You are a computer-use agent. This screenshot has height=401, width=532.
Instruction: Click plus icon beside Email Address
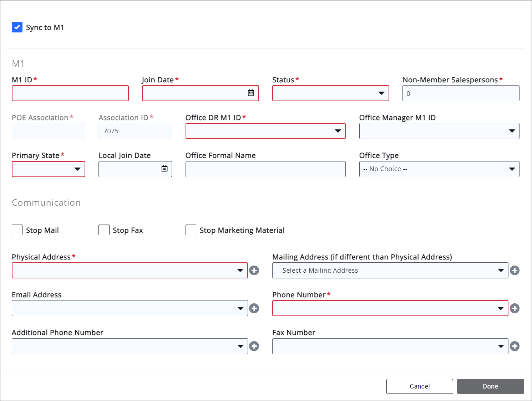[x=254, y=308]
